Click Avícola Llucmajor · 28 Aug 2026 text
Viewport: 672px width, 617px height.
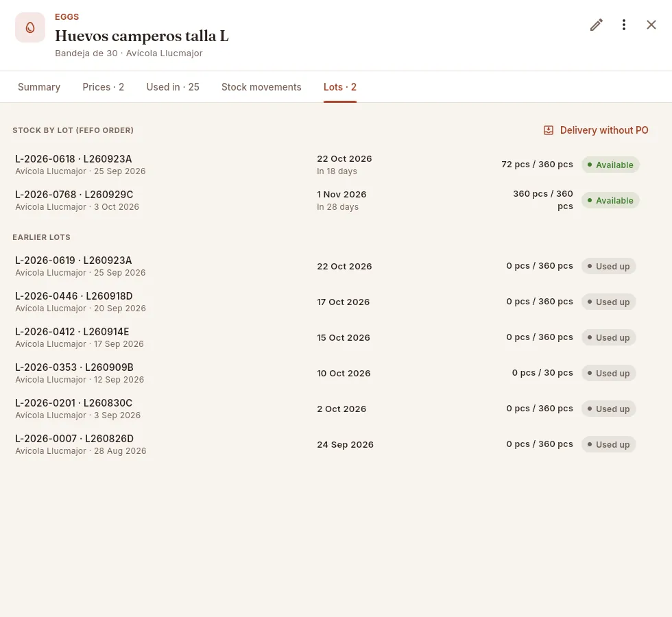click(81, 451)
